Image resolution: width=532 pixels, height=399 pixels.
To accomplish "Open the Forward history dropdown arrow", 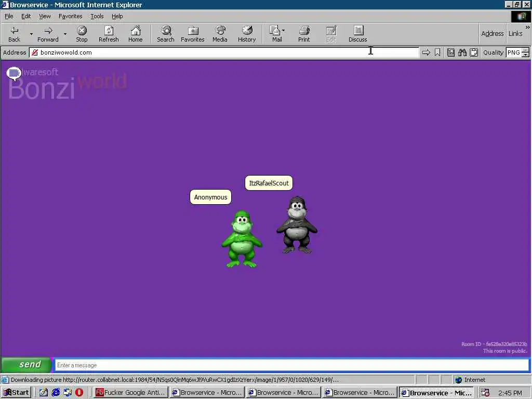I will (x=65, y=34).
